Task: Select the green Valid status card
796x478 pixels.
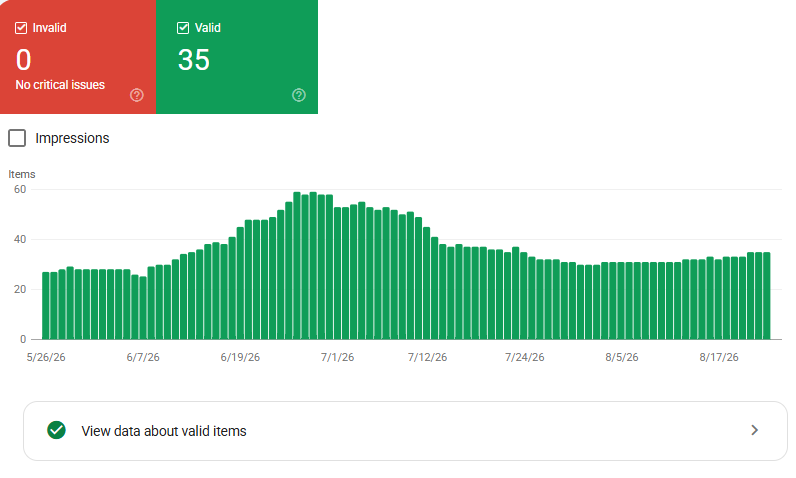Action: click(237, 57)
